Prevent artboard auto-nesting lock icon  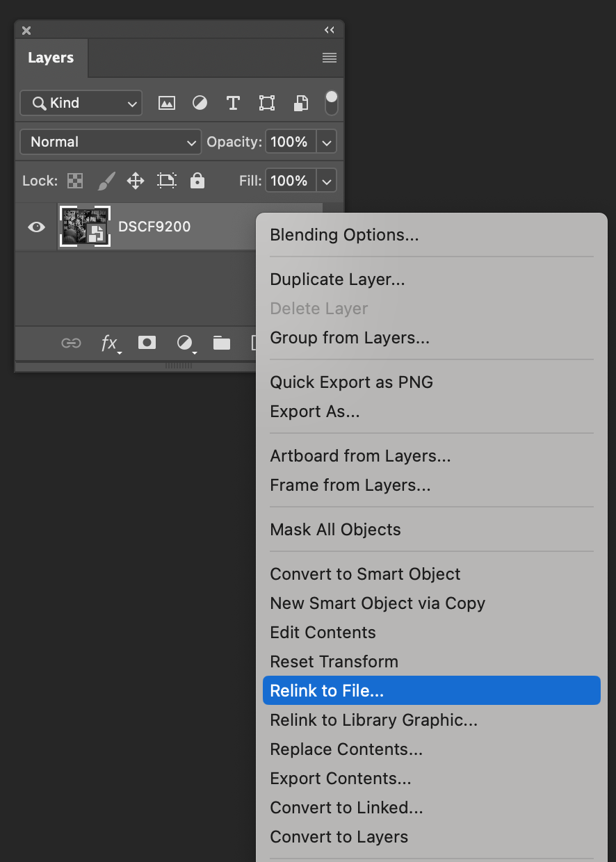(x=167, y=181)
